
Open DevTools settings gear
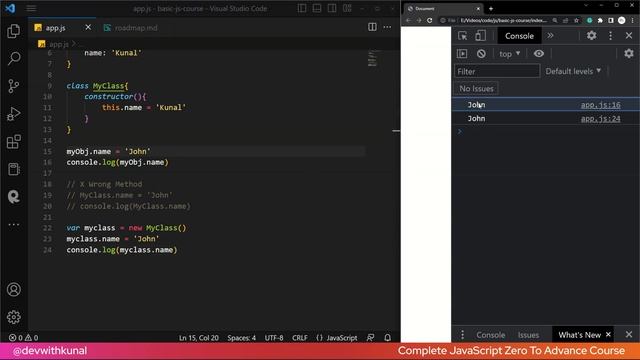(x=591, y=36)
